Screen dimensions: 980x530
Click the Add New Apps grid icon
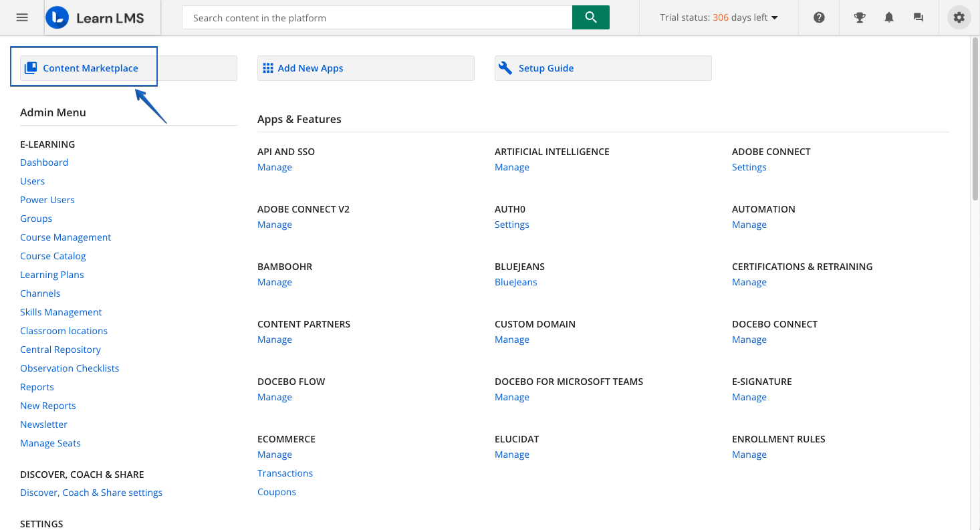click(x=268, y=68)
